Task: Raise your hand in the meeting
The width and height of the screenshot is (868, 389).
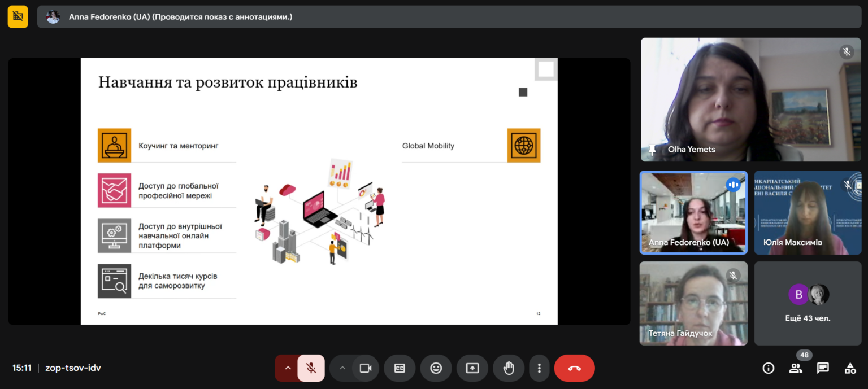Action: 509,368
